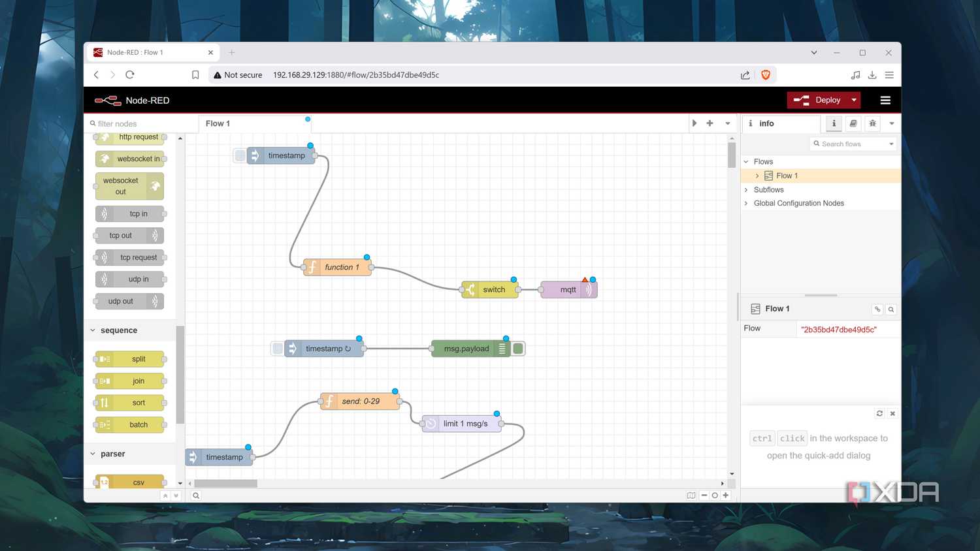Select the switch node on canvas
980x551 pixels.
point(490,290)
